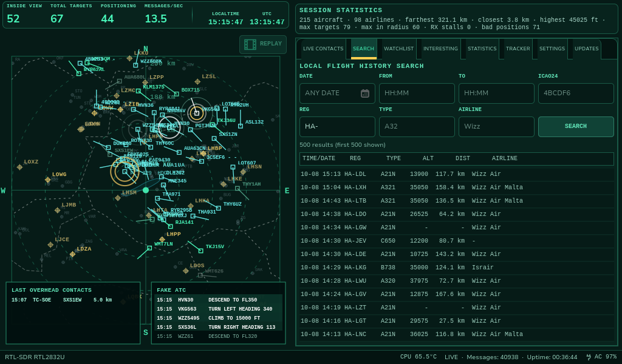The height and width of the screenshot is (364, 622).
Task: Select aircraft marker RJA141 on radar
Action: pos(170,226)
